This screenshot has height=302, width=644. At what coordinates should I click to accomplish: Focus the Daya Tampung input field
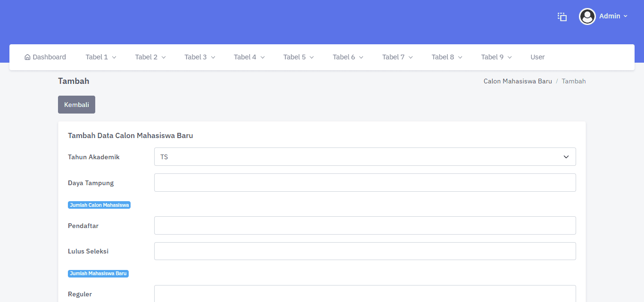pos(365,183)
